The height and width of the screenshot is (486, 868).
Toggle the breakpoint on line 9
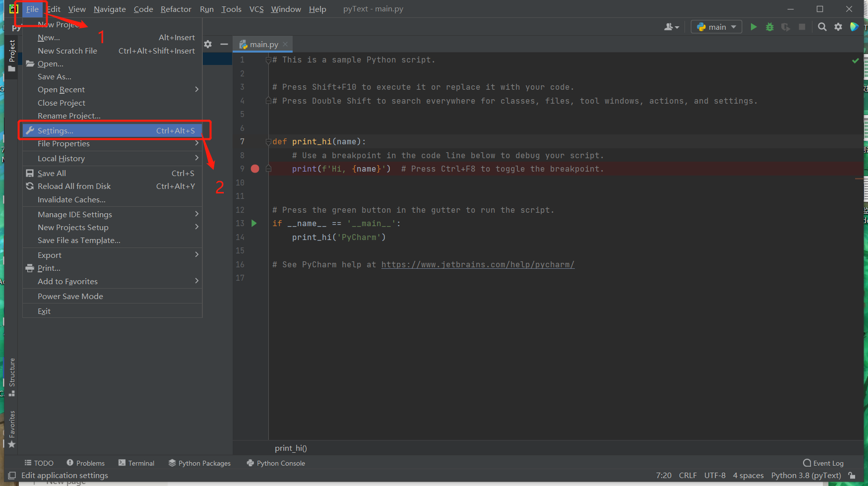[x=255, y=169]
